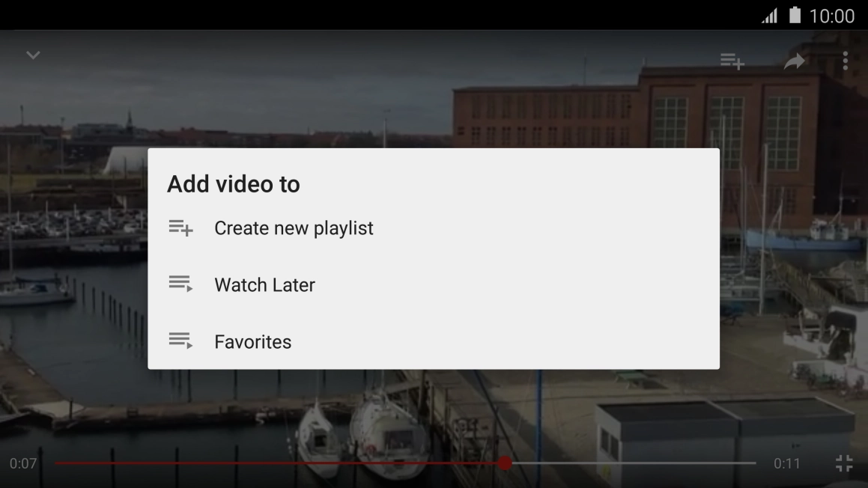Choose the "Favorites" label in the dialog
Screen dimensions: 868x488
(x=252, y=342)
